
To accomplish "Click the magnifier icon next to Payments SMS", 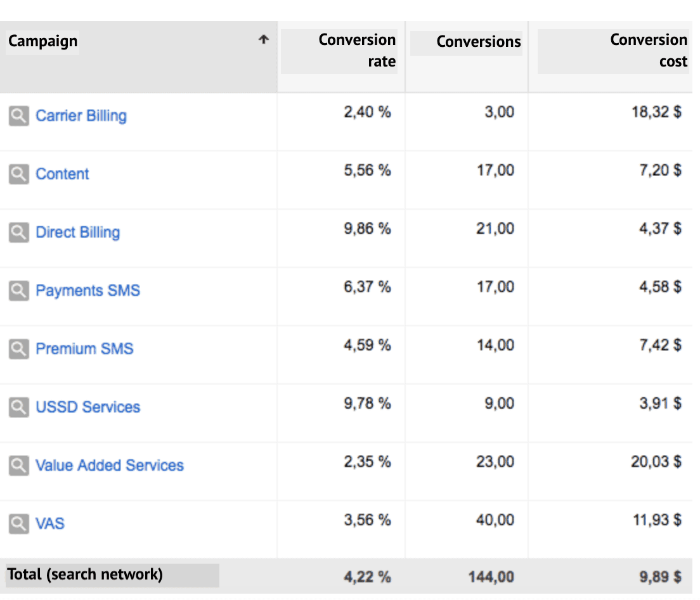I will click(19, 290).
